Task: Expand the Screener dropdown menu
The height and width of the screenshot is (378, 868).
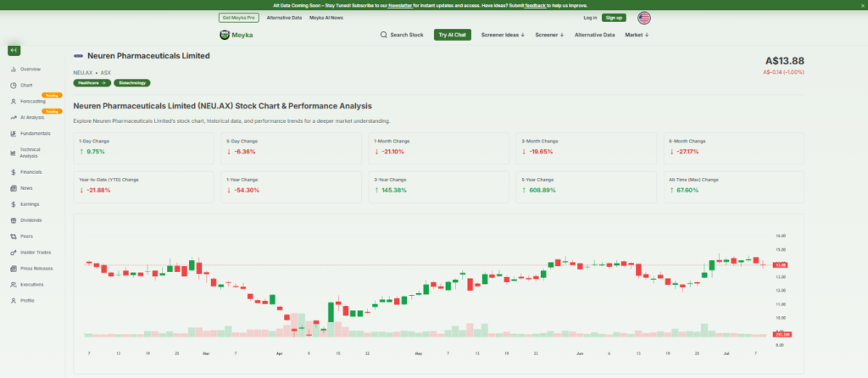Action: click(x=550, y=35)
